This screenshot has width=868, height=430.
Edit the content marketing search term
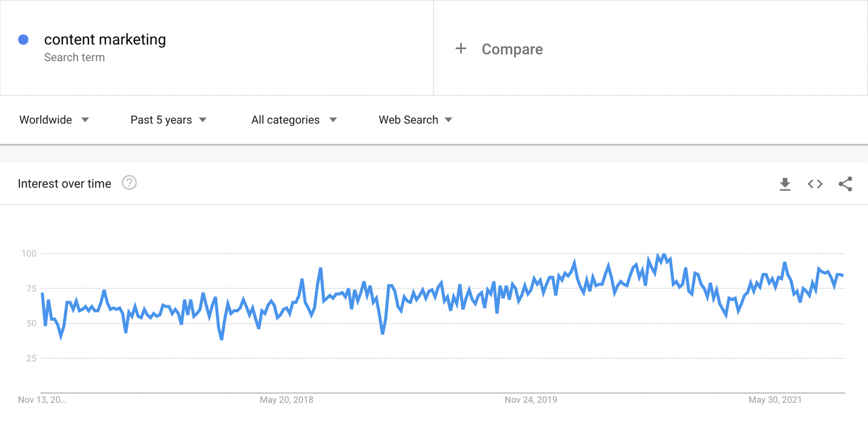(x=105, y=40)
